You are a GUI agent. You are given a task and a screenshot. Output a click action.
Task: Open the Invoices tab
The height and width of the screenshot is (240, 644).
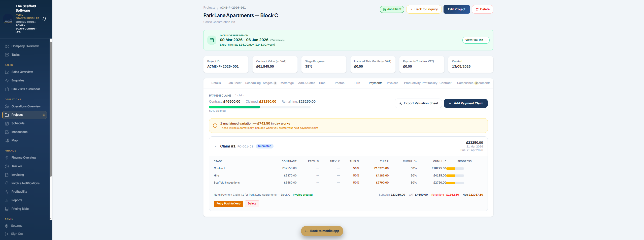click(392, 83)
